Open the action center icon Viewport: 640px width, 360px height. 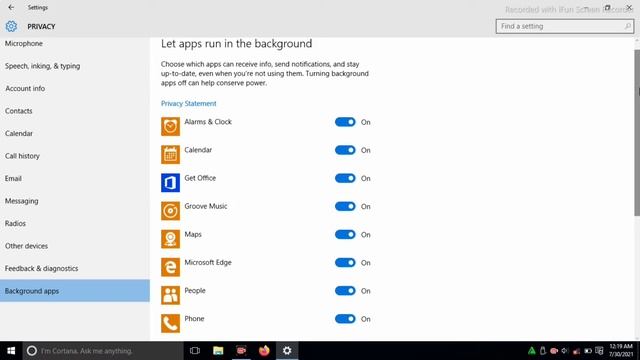pos(599,351)
